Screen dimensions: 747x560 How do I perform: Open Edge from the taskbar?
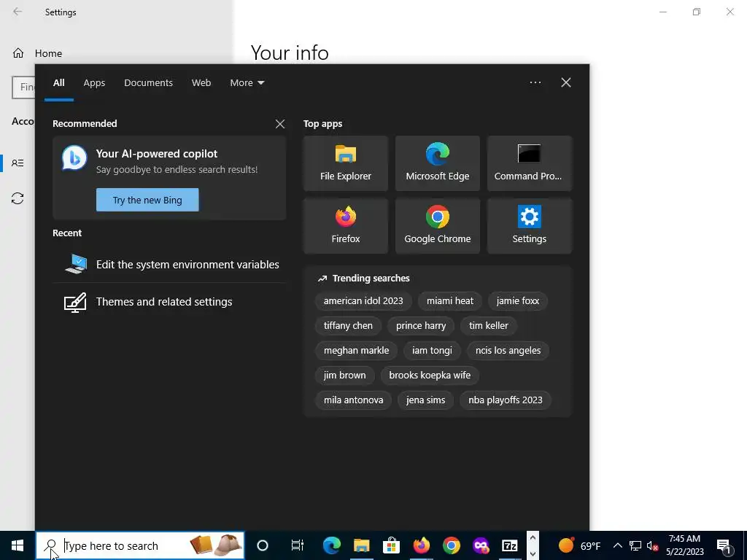pos(332,545)
